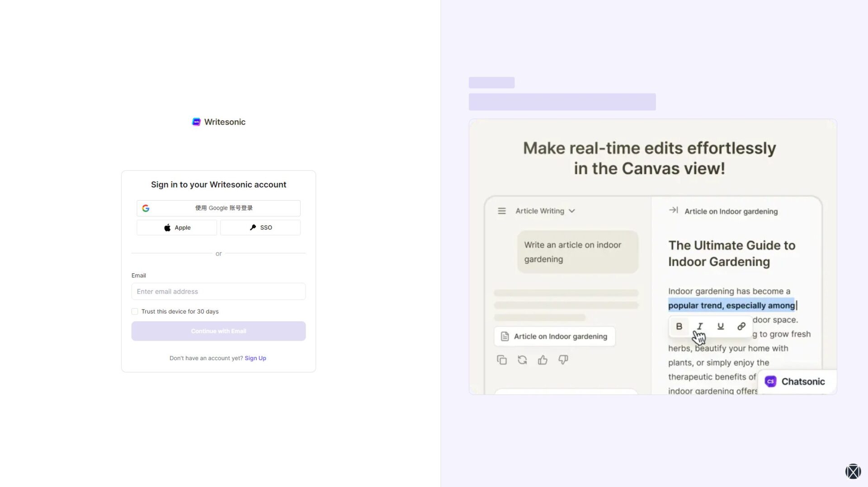
Task: Open the Sign Up link
Action: (255, 358)
